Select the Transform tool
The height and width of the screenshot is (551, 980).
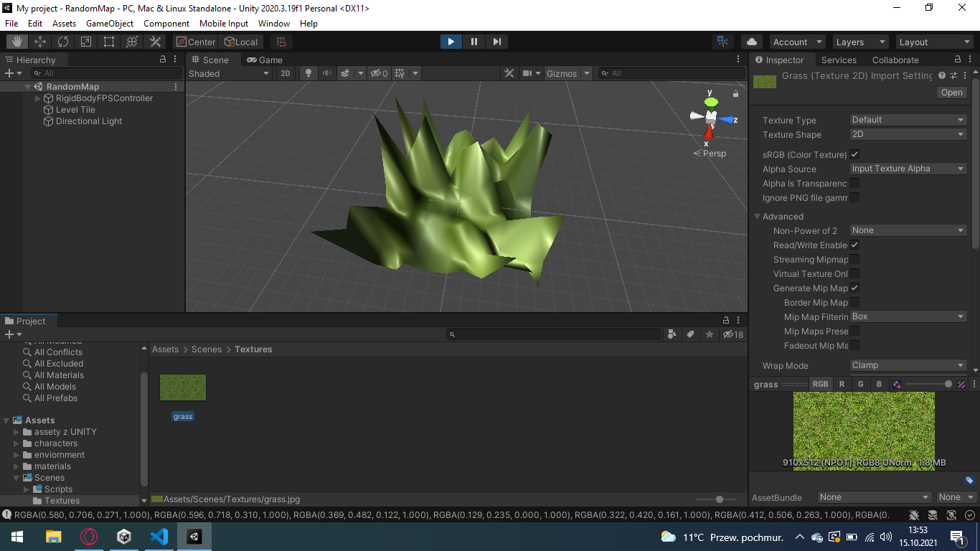[x=132, y=42]
